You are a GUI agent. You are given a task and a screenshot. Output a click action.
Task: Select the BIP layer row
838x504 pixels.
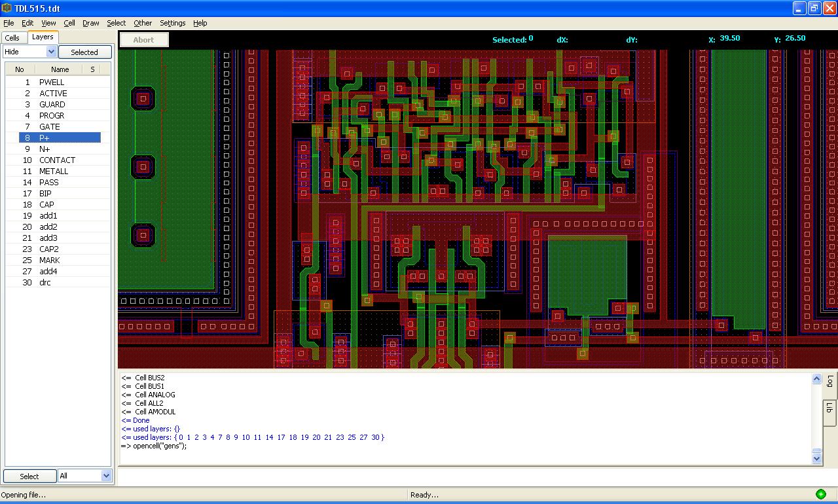[59, 194]
